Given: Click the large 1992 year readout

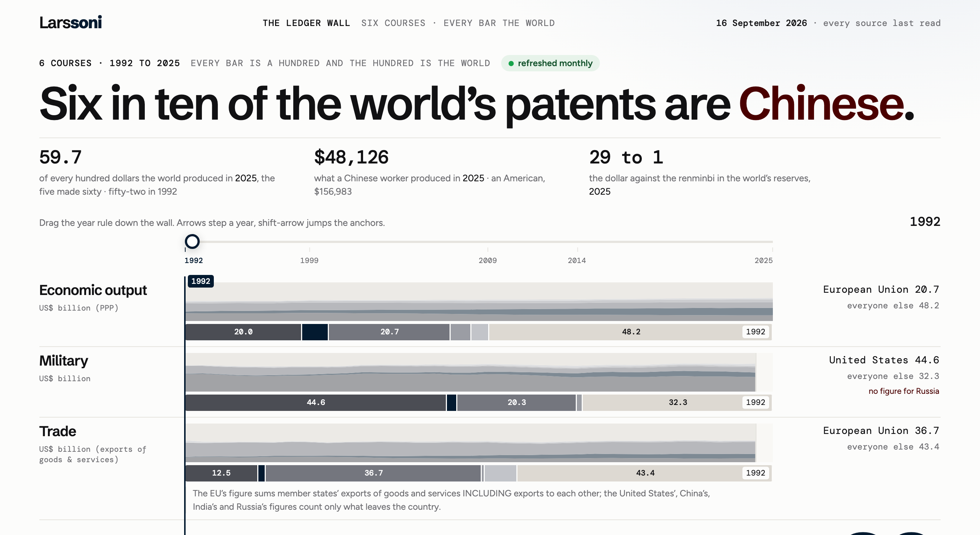Looking at the screenshot, I should 925,221.
